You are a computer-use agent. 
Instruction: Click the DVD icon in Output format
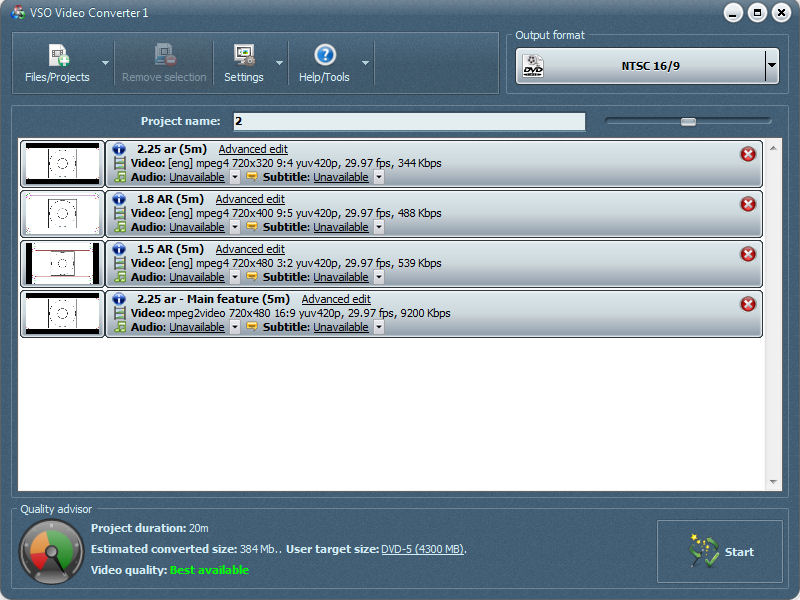point(533,66)
